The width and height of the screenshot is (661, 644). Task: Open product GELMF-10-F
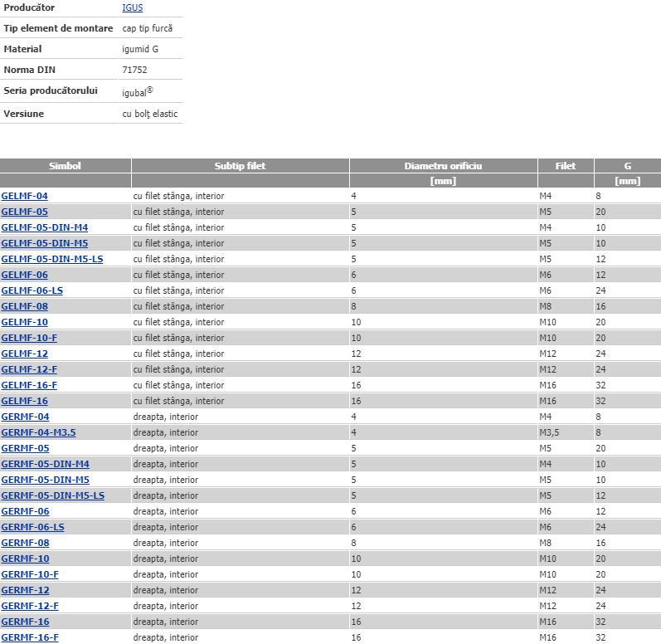tap(30, 338)
